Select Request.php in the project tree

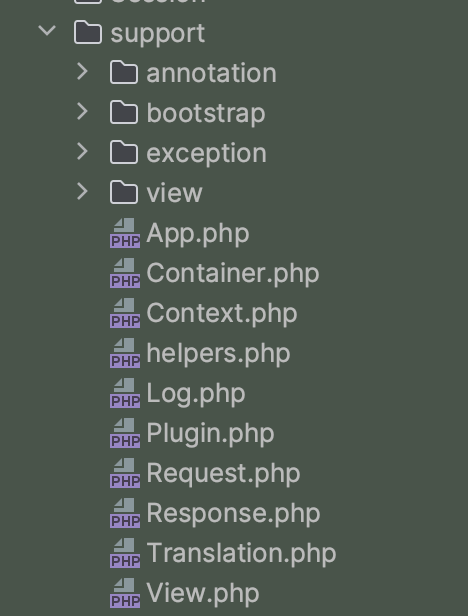click(x=223, y=473)
